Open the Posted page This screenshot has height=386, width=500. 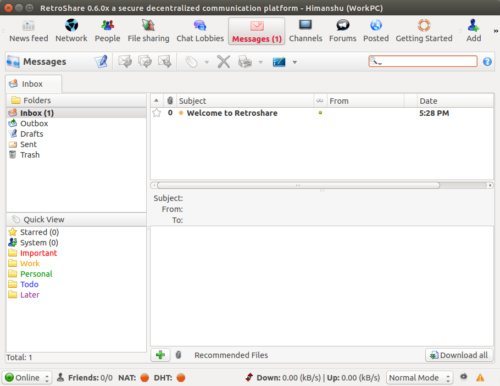click(376, 31)
